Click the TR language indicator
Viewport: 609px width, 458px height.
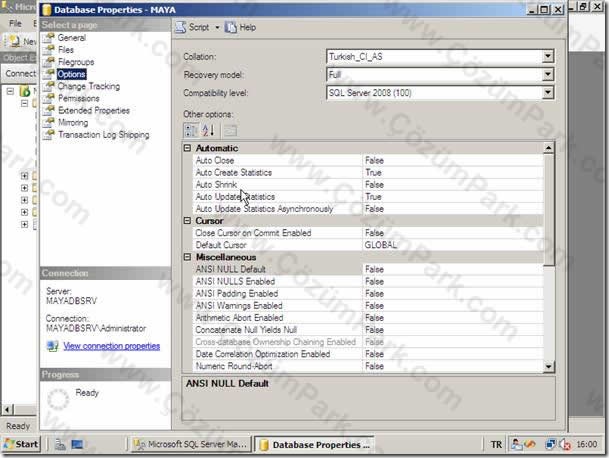496,444
